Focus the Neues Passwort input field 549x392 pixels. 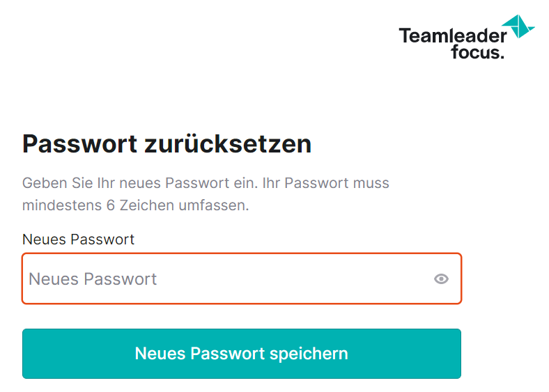[x=242, y=279]
